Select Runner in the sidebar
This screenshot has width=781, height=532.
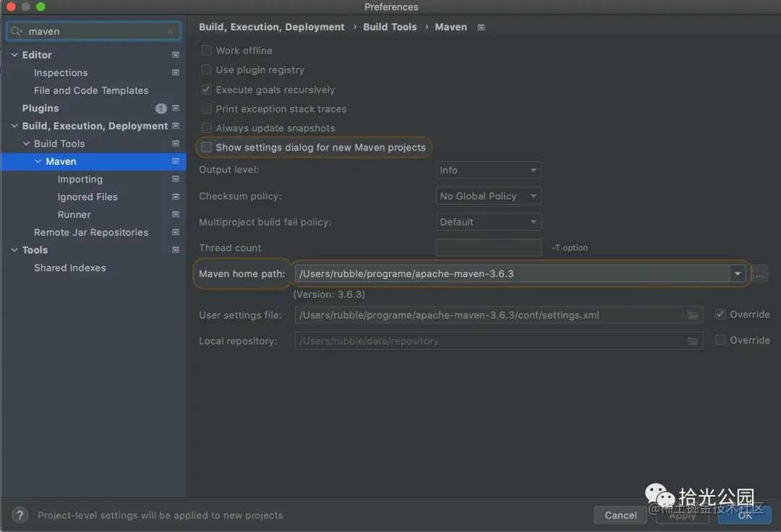74,214
